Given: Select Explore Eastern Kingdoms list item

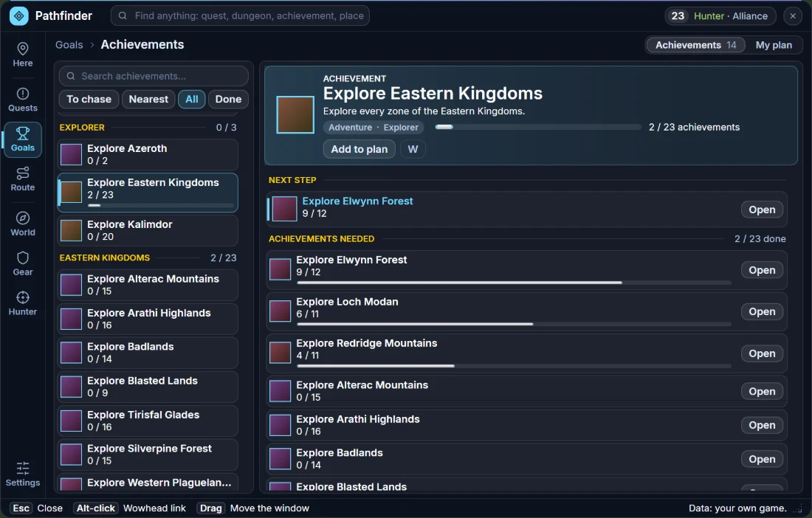Looking at the screenshot, I should 148,193.
